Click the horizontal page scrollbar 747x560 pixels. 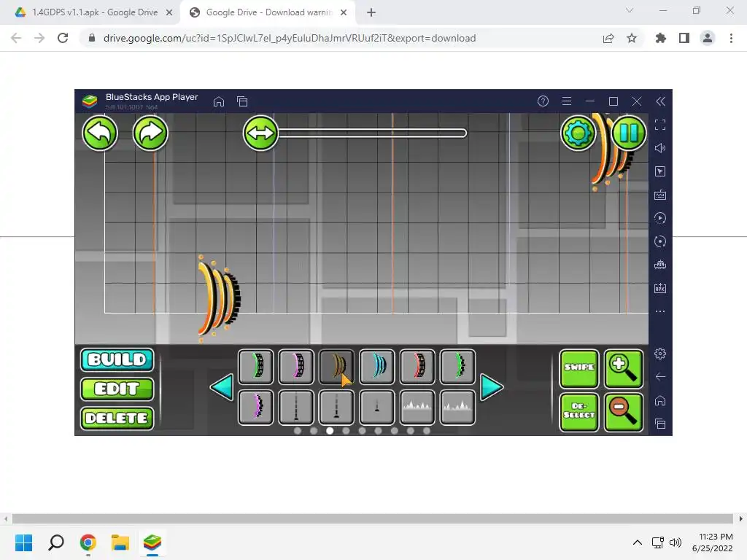pyautogui.click(x=373, y=518)
